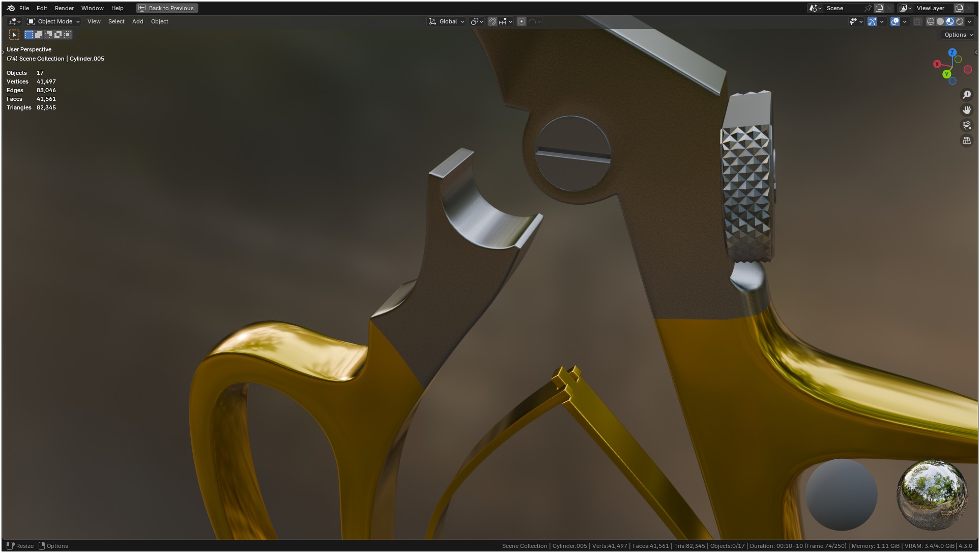Click Back to Previous button
Image resolution: width=980 pixels, height=553 pixels.
(x=167, y=8)
